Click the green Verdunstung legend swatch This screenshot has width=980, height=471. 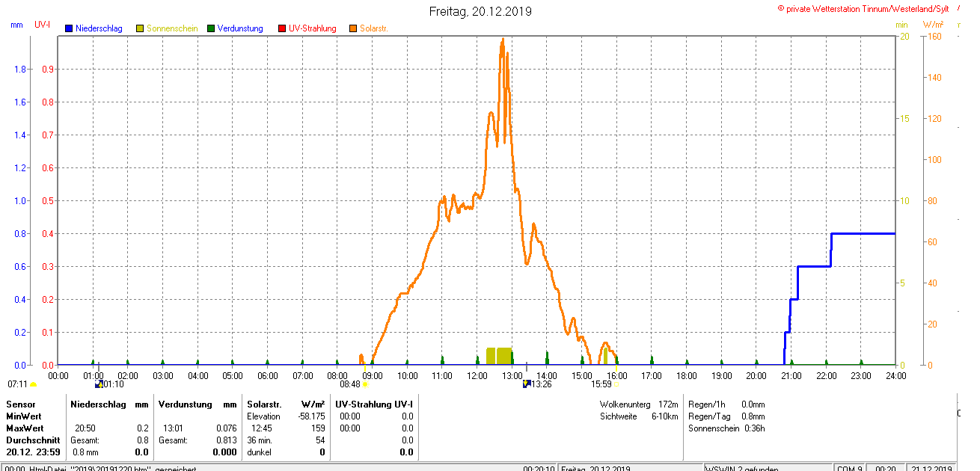click(x=211, y=28)
